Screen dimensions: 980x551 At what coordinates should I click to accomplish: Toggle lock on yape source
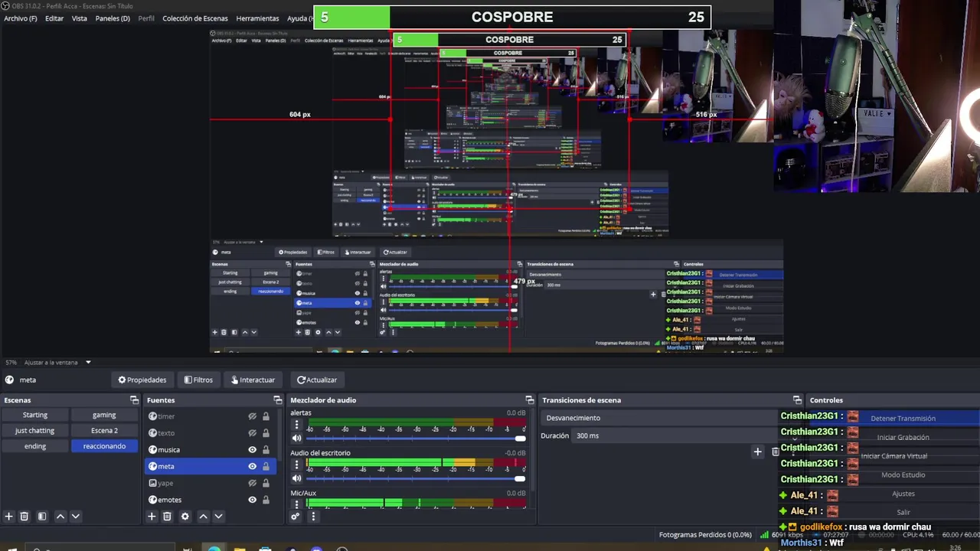[x=266, y=484]
